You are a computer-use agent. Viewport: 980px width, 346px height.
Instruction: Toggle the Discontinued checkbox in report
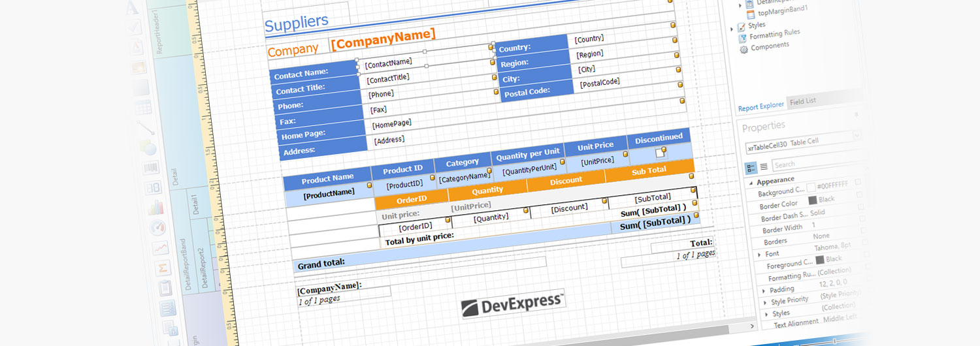pos(660,153)
